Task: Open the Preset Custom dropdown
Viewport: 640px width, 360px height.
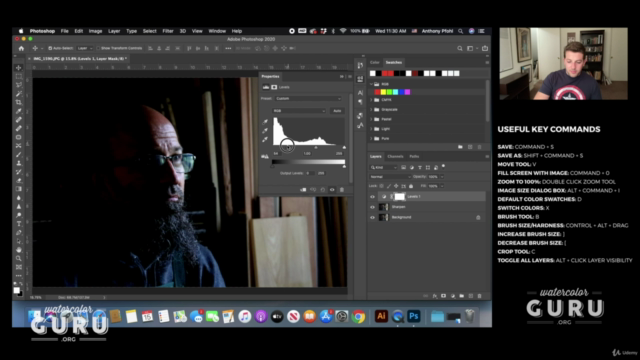Action: pyautogui.click(x=308, y=98)
